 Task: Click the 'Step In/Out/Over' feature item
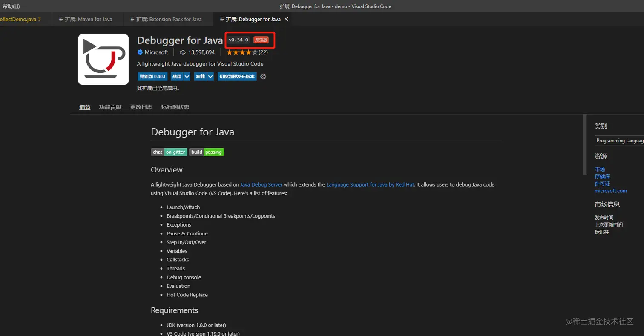click(186, 242)
